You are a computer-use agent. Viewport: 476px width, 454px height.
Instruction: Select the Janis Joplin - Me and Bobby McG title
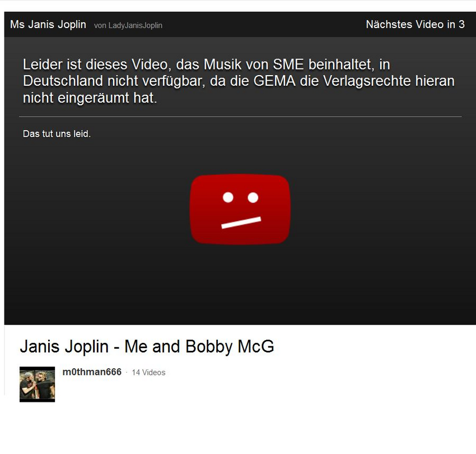(x=147, y=346)
